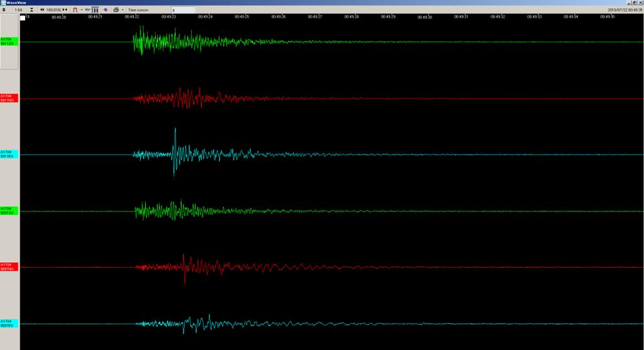Click into the Time cursors value field
Viewport: 644px width, 350px height.
183,10
